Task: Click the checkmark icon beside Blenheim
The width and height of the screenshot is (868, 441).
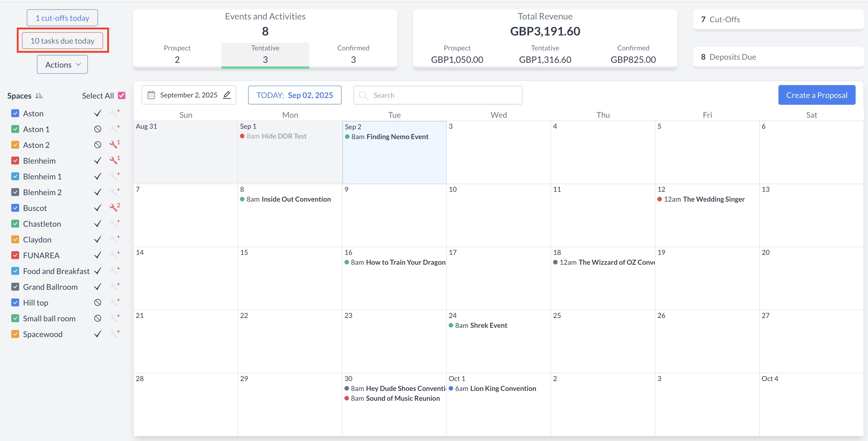Action: (x=98, y=161)
